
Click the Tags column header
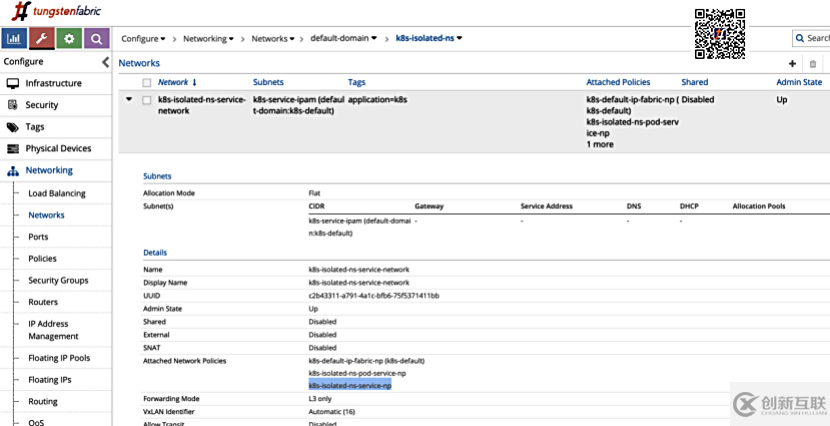[x=357, y=82]
